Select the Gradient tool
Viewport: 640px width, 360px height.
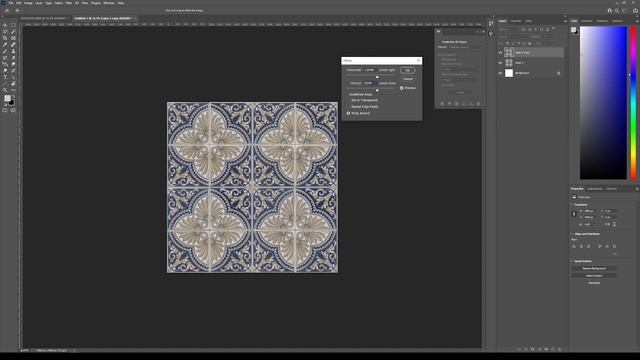click(x=5, y=64)
